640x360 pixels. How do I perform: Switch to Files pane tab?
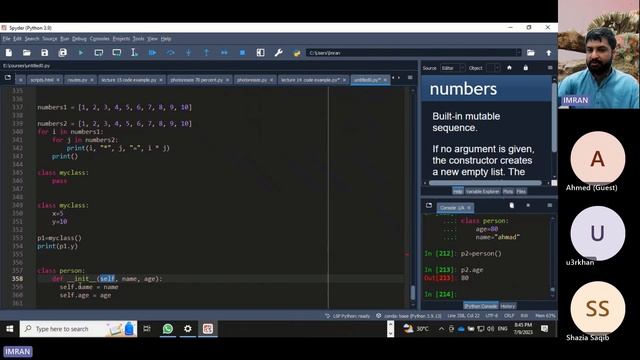coord(521,191)
